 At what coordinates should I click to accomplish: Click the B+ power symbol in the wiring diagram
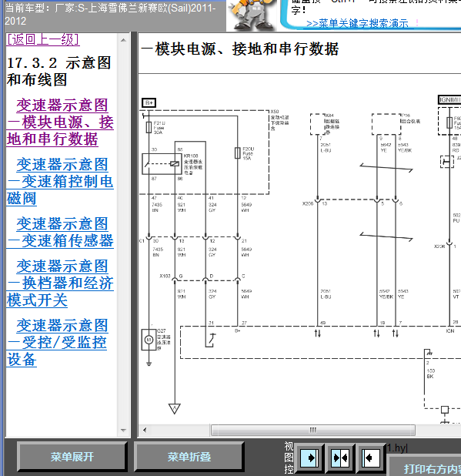tap(149, 102)
